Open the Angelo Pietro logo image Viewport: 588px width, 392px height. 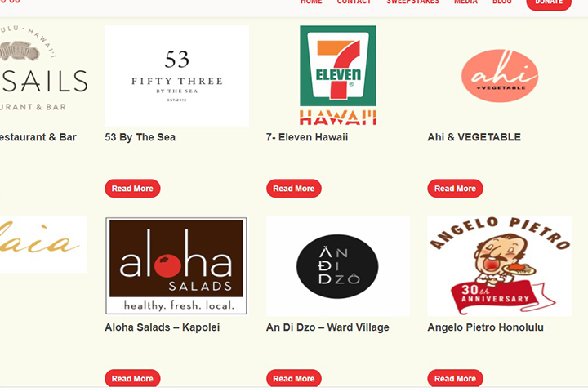click(x=500, y=266)
